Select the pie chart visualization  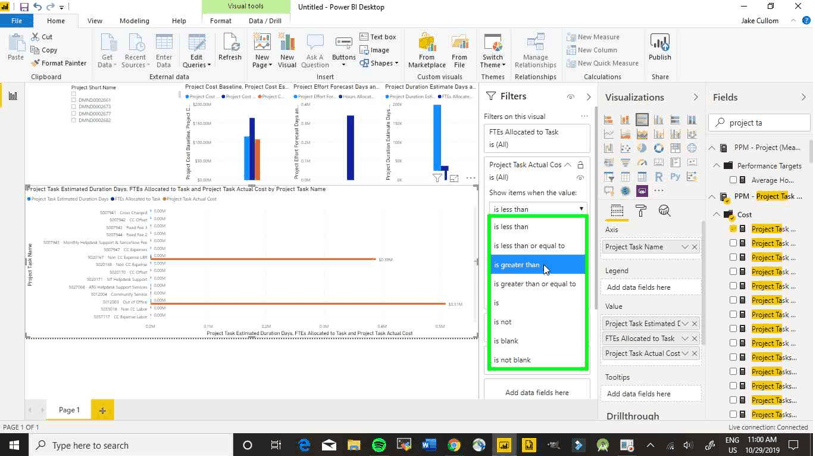point(642,148)
